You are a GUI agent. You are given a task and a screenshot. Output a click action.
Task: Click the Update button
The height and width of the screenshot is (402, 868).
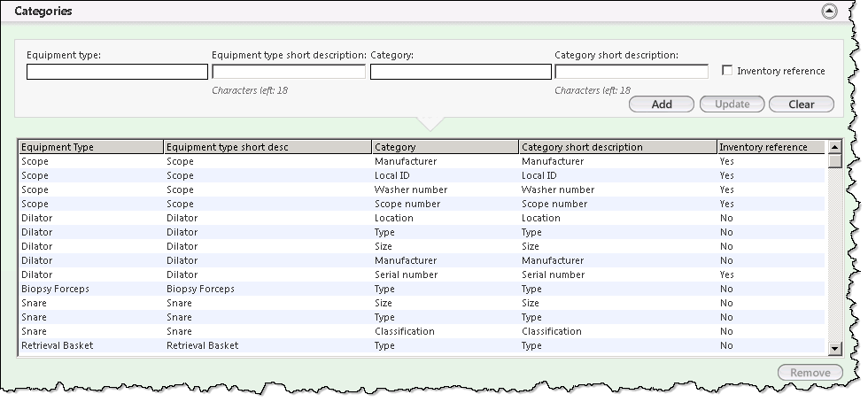(x=732, y=104)
